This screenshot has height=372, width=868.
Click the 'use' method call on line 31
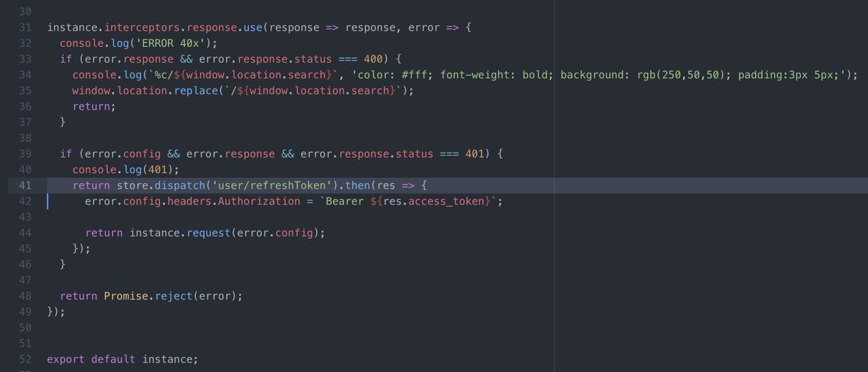[253, 28]
